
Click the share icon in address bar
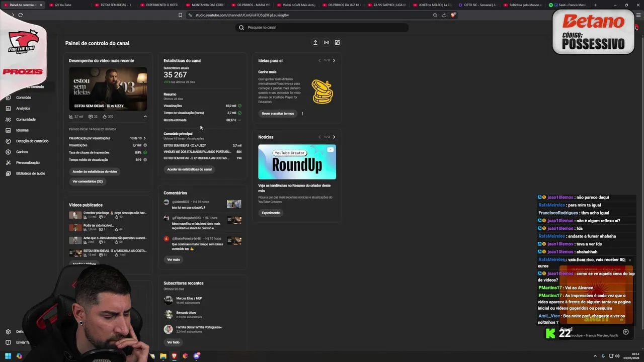click(x=444, y=15)
